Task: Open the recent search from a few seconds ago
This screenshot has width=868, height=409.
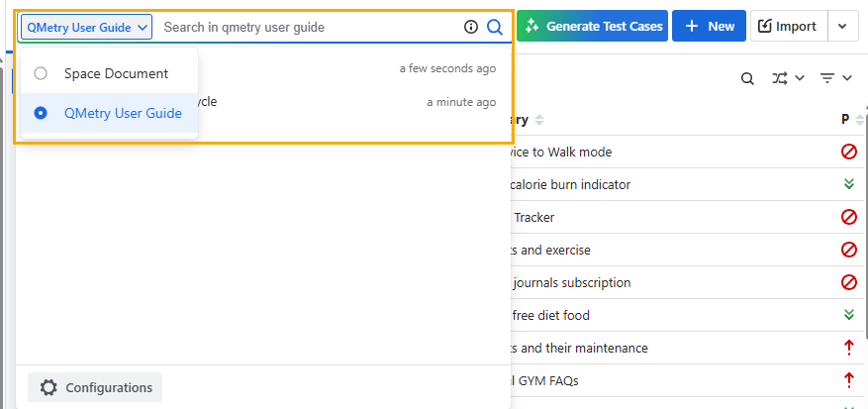Action: coord(356,68)
